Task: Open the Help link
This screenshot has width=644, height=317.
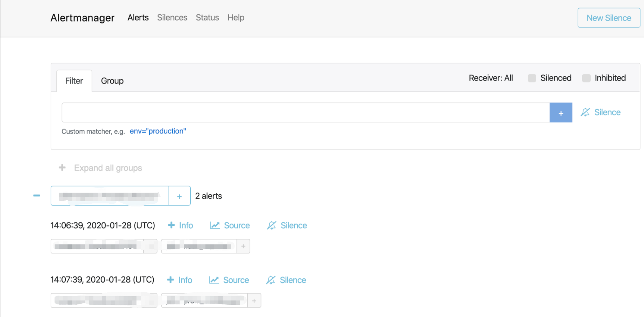Action: [x=236, y=18]
